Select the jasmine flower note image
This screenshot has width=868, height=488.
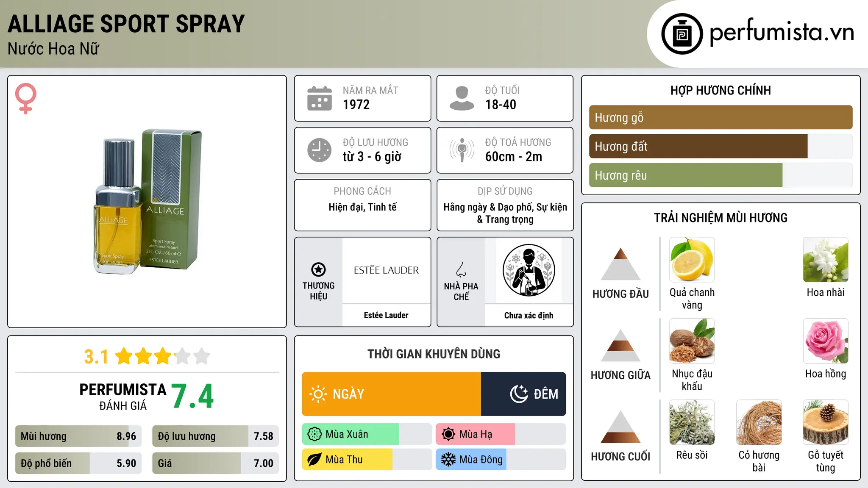click(x=826, y=260)
